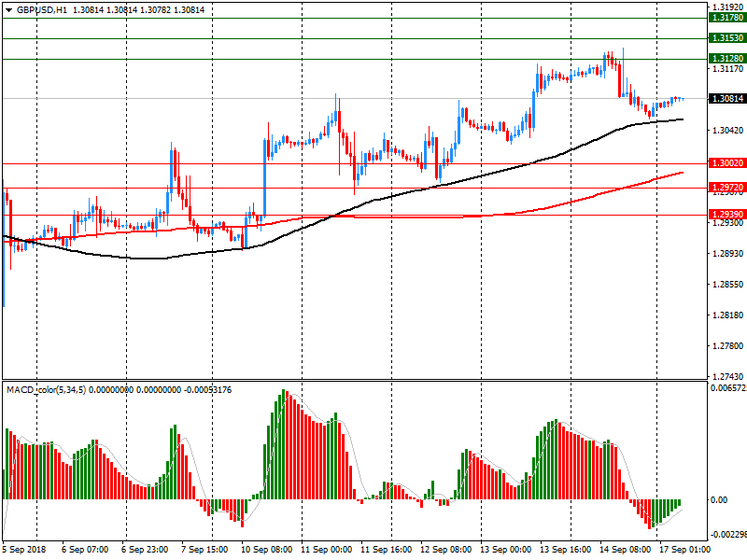747x560 pixels.
Task: Click the 5 Sep 2018 date label
Action: pos(24,550)
